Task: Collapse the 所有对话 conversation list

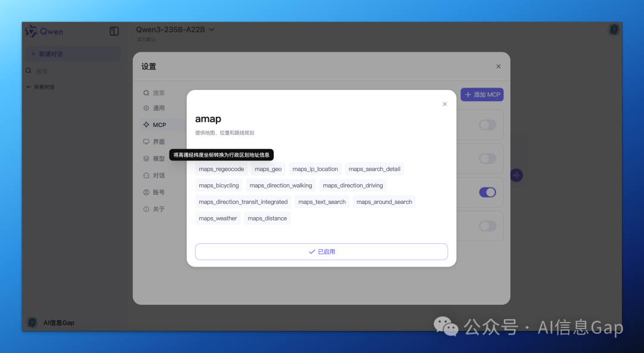Action: tap(41, 87)
